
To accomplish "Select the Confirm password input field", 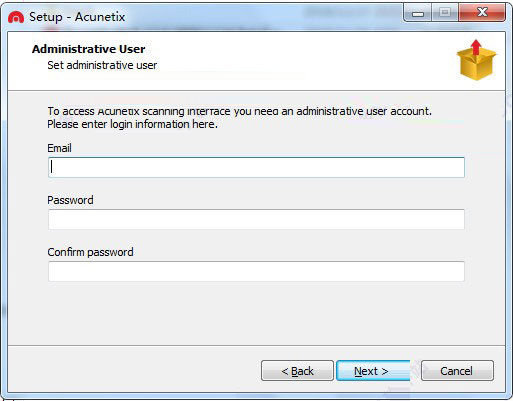I will point(256,271).
